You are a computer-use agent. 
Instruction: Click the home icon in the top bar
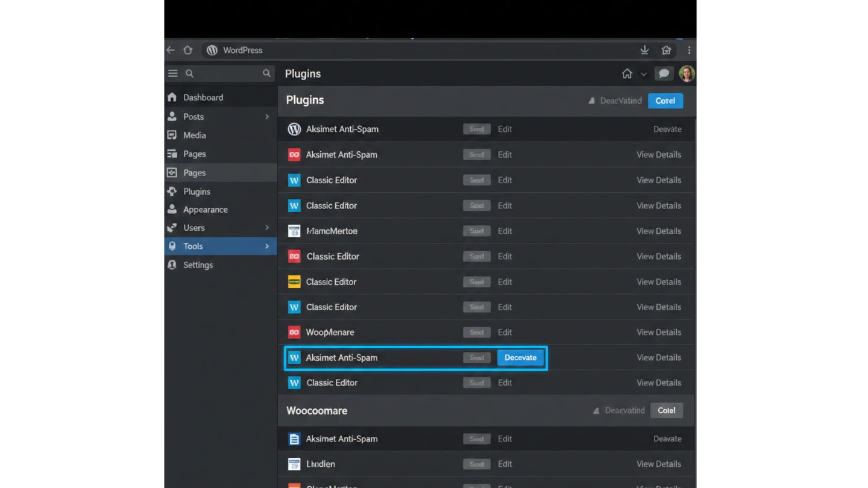coord(627,74)
